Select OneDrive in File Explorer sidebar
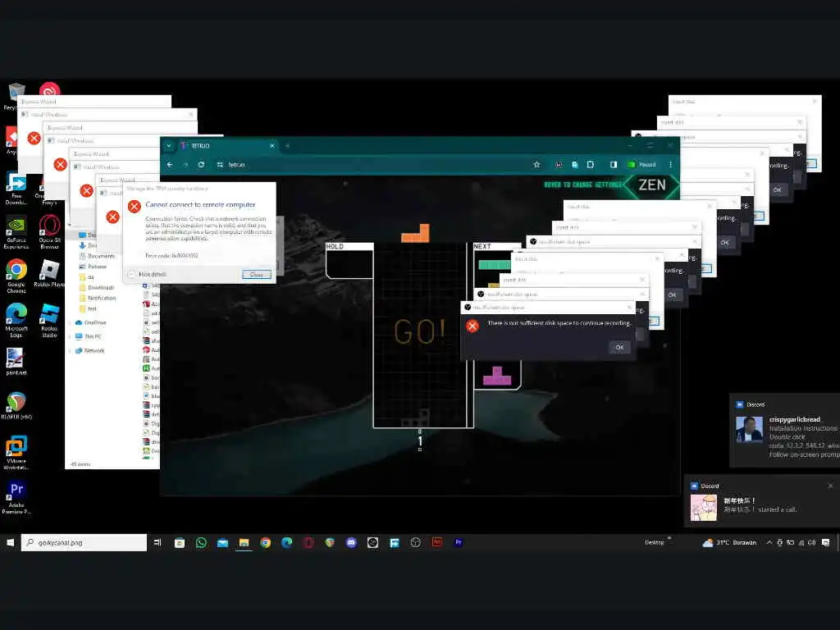This screenshot has width=840, height=630. tap(91, 322)
